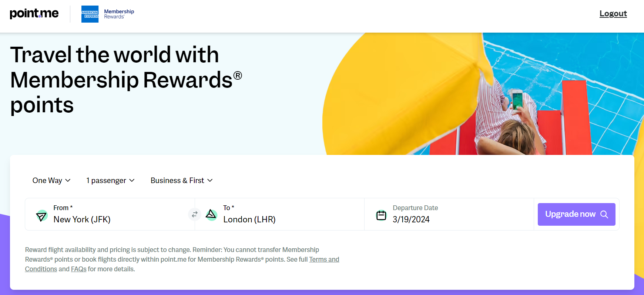
Task: Open the Business & First cabin dropdown
Action: [181, 180]
